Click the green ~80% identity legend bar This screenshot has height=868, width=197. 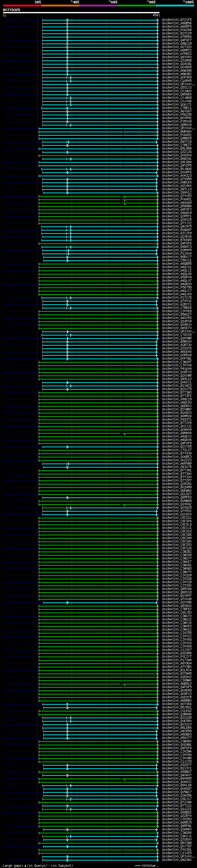click(137, 6)
